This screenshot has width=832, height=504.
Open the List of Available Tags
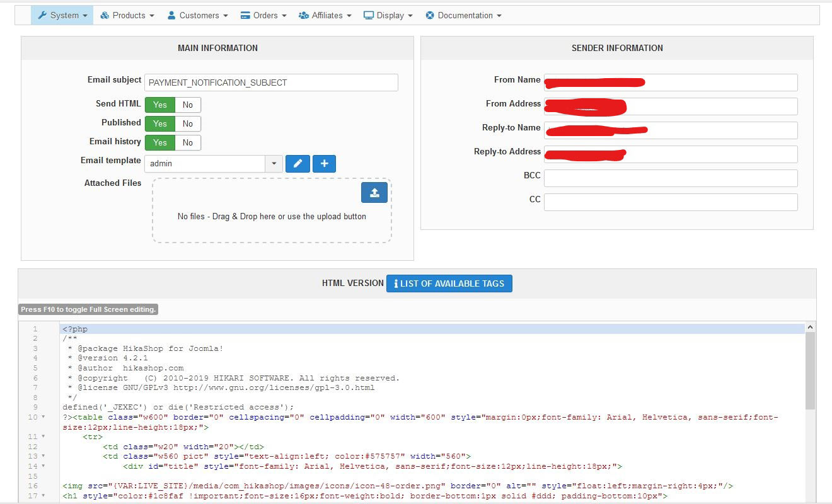[x=449, y=283]
